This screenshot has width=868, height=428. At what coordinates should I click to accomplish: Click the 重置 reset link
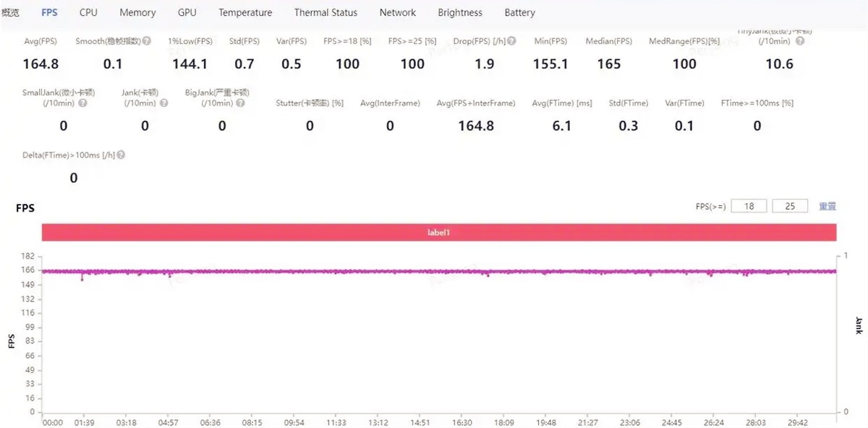tap(827, 206)
